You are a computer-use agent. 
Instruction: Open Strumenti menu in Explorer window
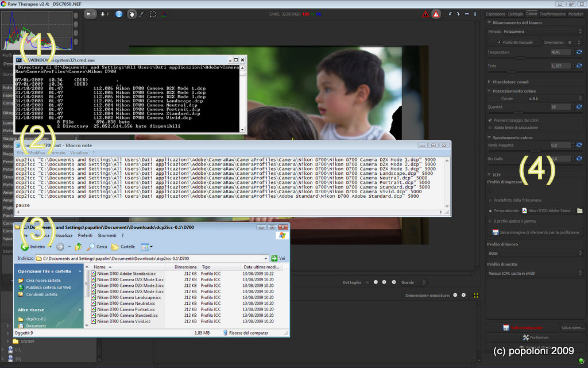[x=107, y=235]
